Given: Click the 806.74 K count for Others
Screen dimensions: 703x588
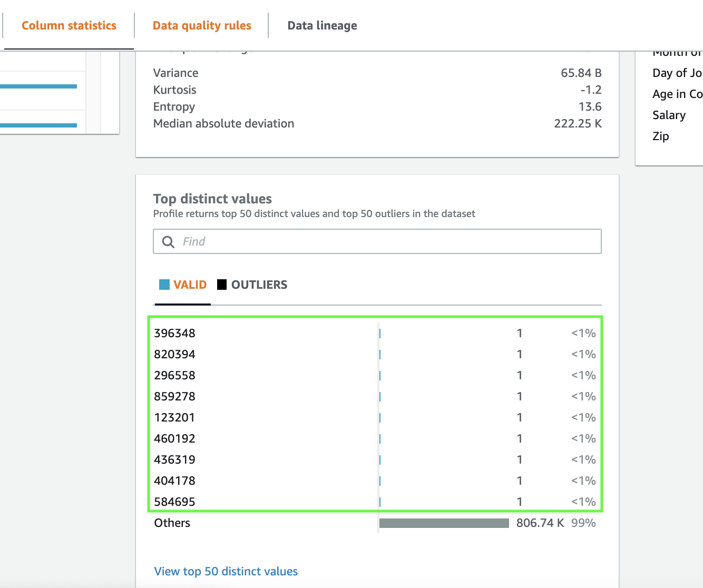Looking at the screenshot, I should (540, 523).
